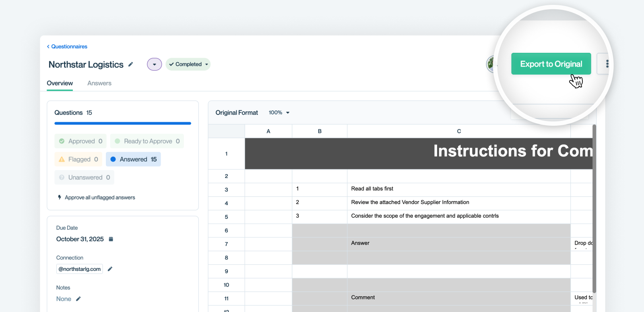
Task: Click Approve all unflagged answers
Action: (x=100, y=198)
